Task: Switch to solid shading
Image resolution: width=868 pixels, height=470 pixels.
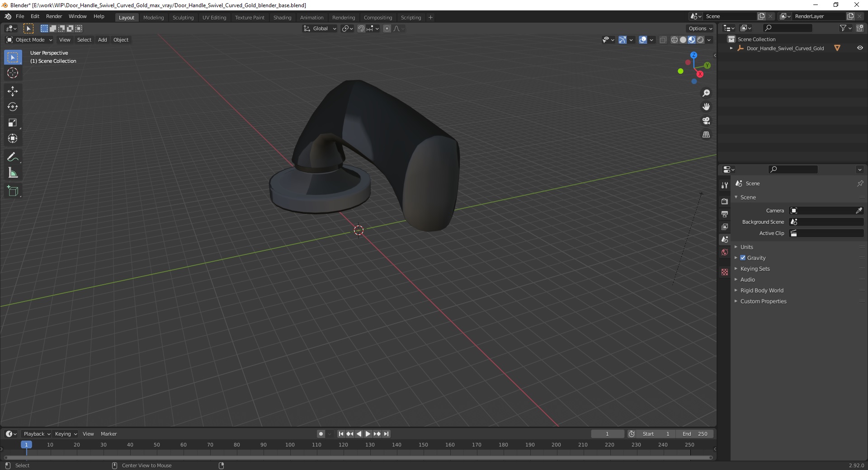Action: (x=683, y=40)
